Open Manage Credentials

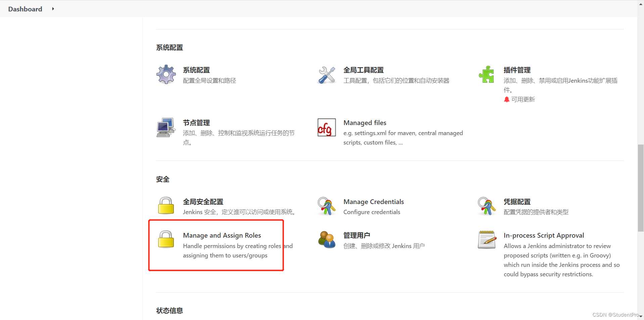(373, 202)
